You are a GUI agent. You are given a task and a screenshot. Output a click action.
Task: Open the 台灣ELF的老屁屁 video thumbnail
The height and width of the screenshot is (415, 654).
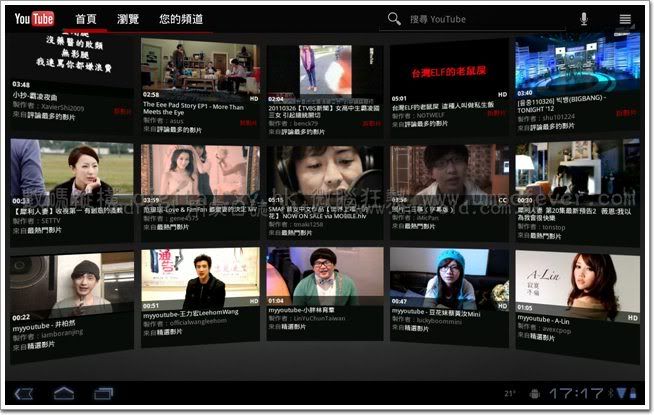pos(450,68)
